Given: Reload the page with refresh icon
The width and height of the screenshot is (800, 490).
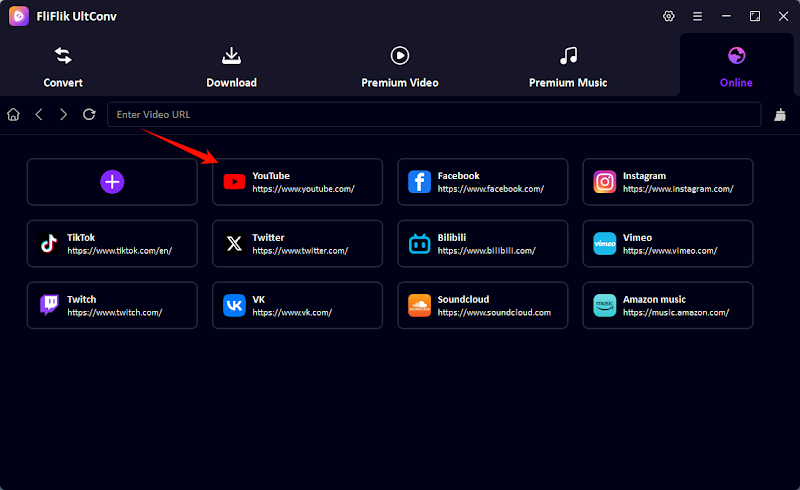Looking at the screenshot, I should pyautogui.click(x=89, y=114).
